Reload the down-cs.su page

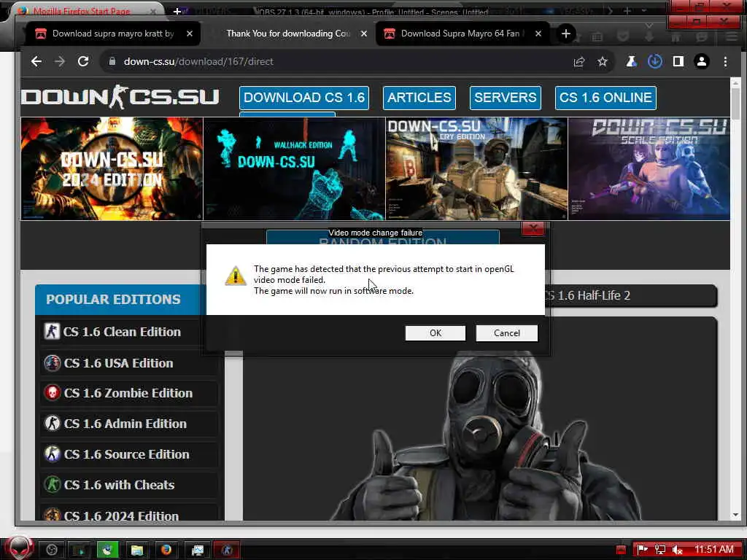tap(83, 61)
